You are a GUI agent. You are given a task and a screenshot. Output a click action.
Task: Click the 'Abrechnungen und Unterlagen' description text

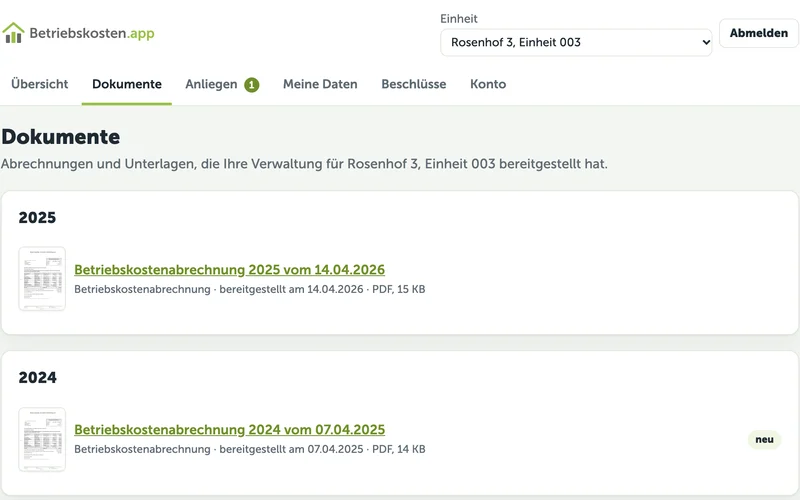[305, 164]
